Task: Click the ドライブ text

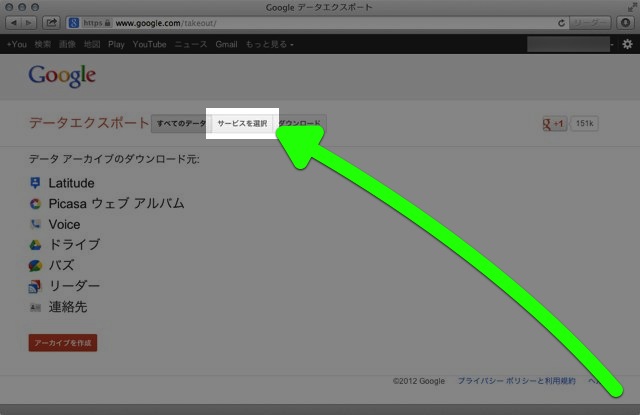Action: tap(74, 244)
